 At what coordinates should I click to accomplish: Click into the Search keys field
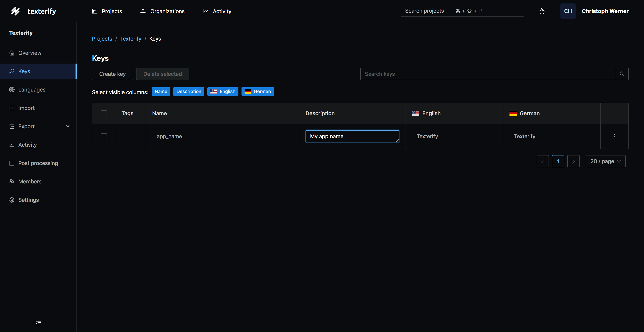[x=487, y=74]
